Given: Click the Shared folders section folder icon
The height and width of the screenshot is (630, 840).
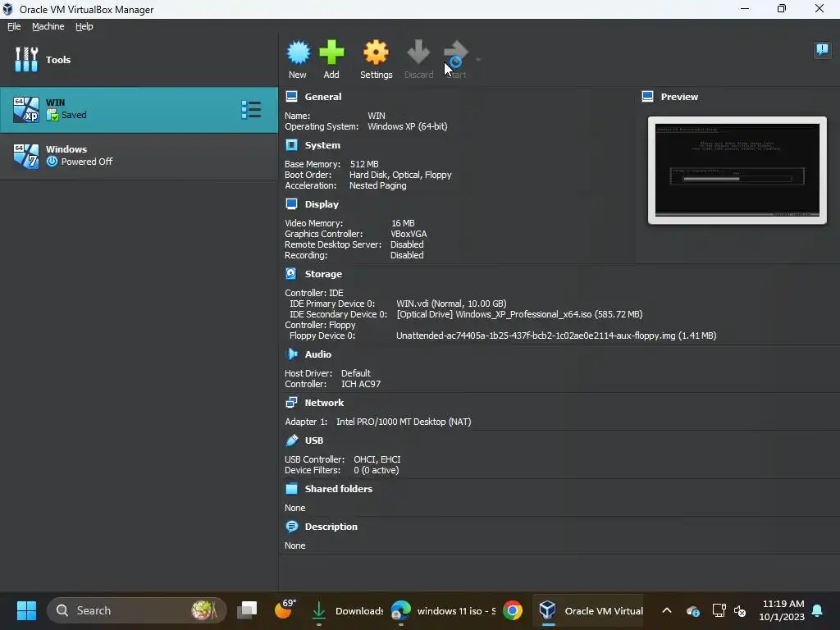Looking at the screenshot, I should click(291, 489).
